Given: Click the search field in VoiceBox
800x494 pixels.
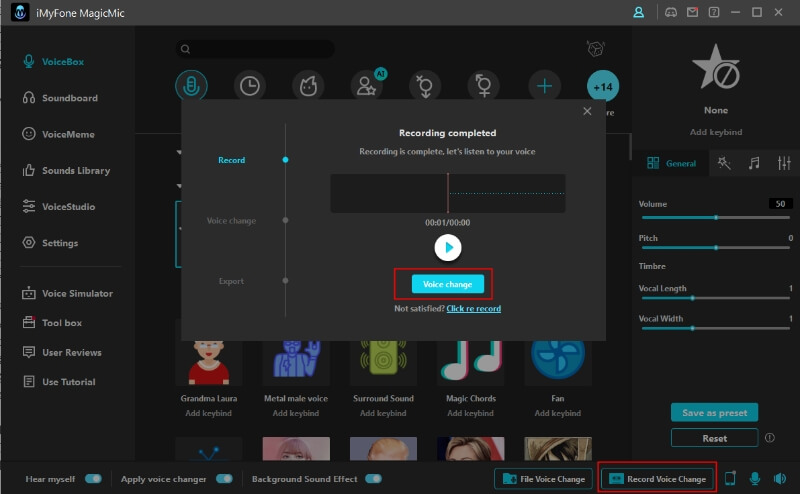Looking at the screenshot, I should pos(255,49).
